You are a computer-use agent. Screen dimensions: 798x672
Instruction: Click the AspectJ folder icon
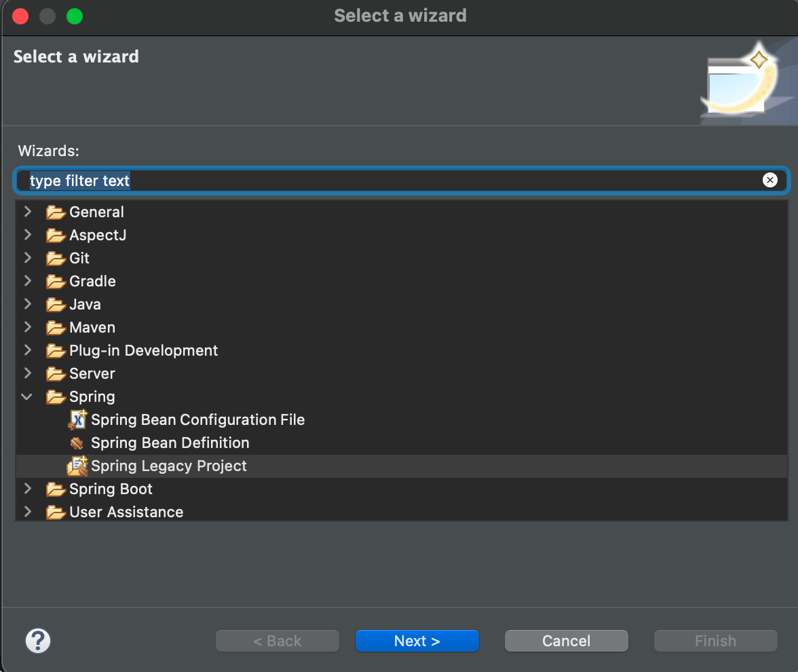pos(56,235)
